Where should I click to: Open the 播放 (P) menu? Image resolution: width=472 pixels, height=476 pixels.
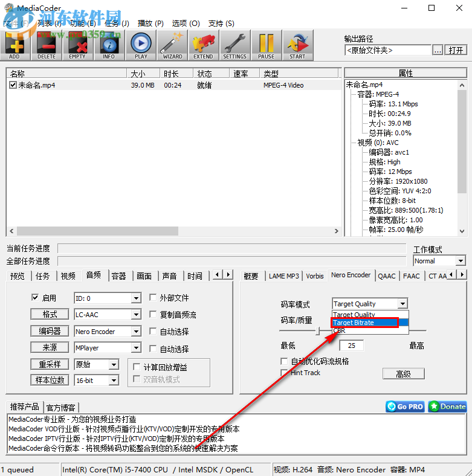tap(150, 24)
